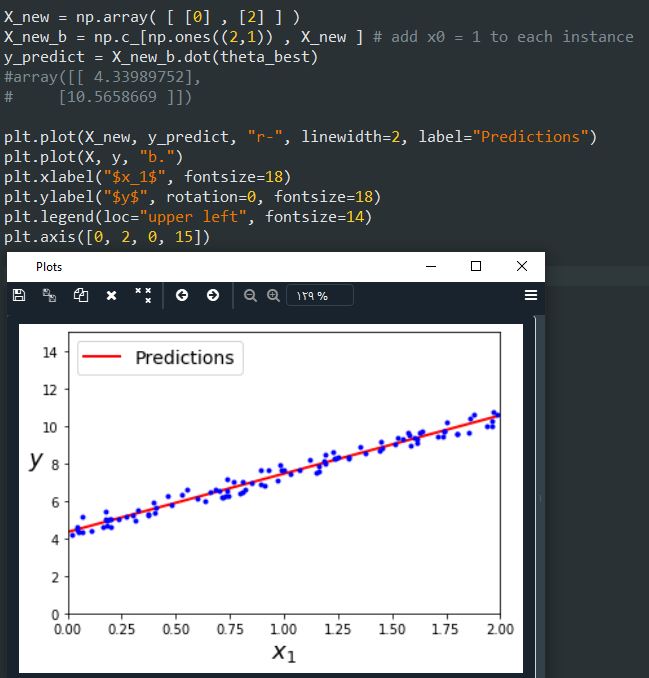Copy the plot to clipboard
Image resolution: width=649 pixels, height=678 pixels.
tap(79, 296)
